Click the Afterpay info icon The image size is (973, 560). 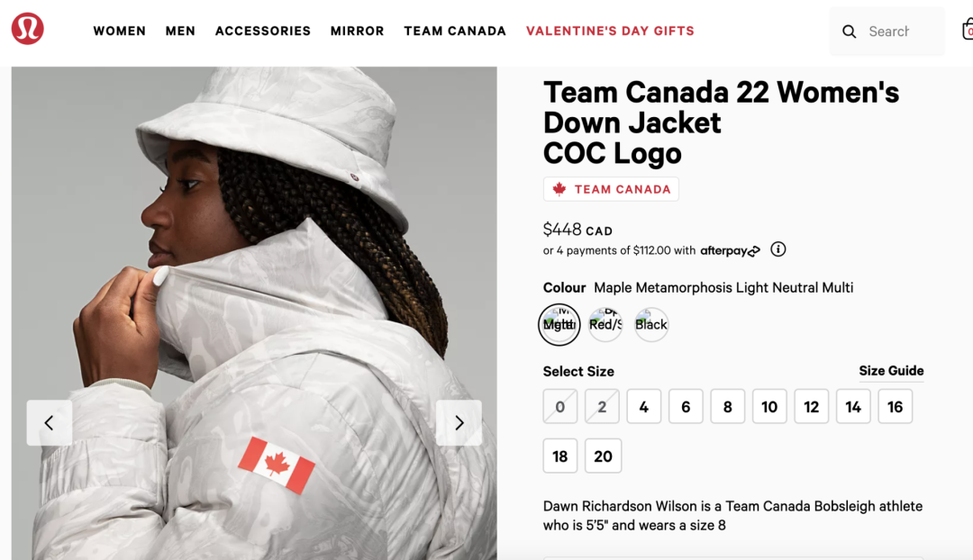click(x=778, y=249)
